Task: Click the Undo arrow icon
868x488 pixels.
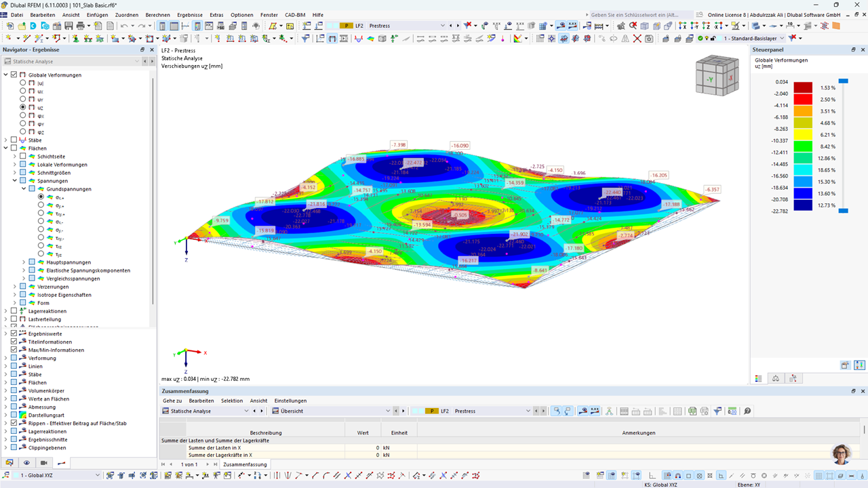Action: point(124,26)
